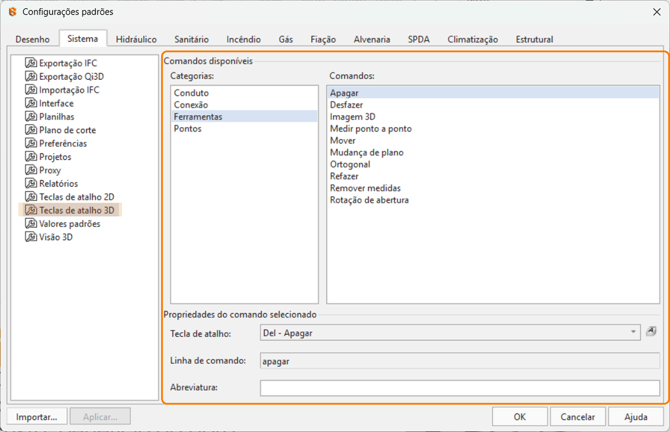Click the Plano de corte icon
The width and height of the screenshot is (670, 432).
(31, 130)
